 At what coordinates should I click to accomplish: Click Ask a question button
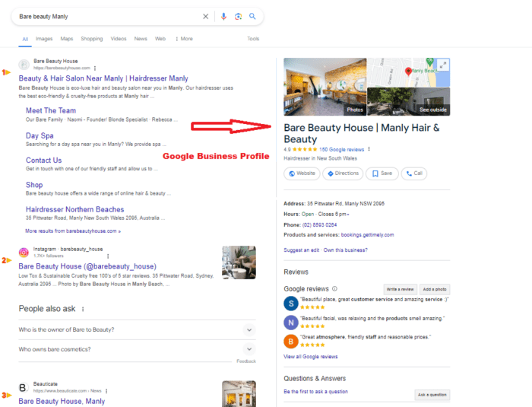pos(432,395)
